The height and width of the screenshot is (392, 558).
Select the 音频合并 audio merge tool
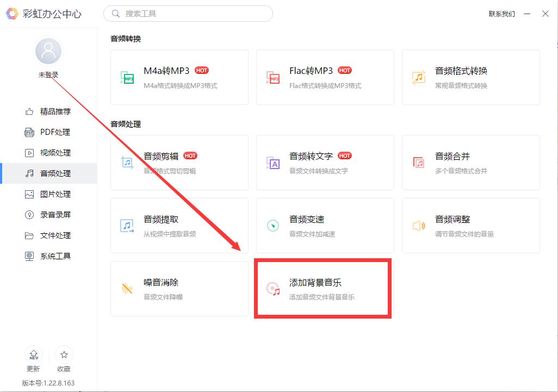[471, 163]
